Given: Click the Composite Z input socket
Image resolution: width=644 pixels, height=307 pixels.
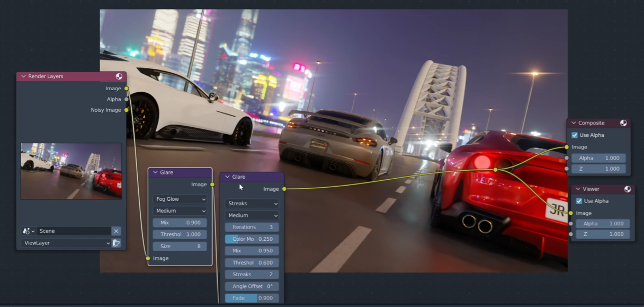Looking at the screenshot, I should click(x=567, y=169).
